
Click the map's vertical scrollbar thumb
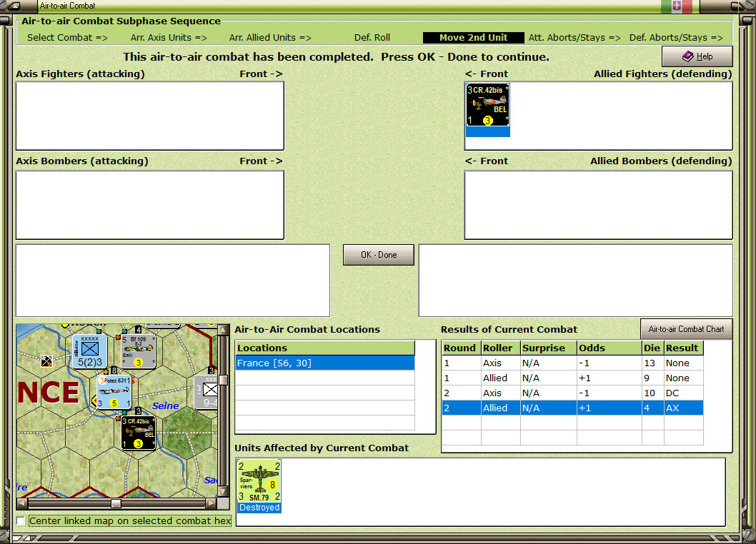223,381
